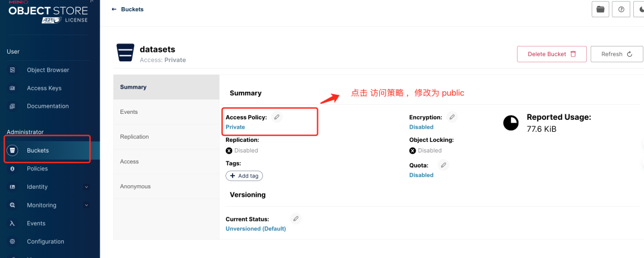This screenshot has height=258, width=644.
Task: Click the Delete Bucket button
Action: (552, 54)
